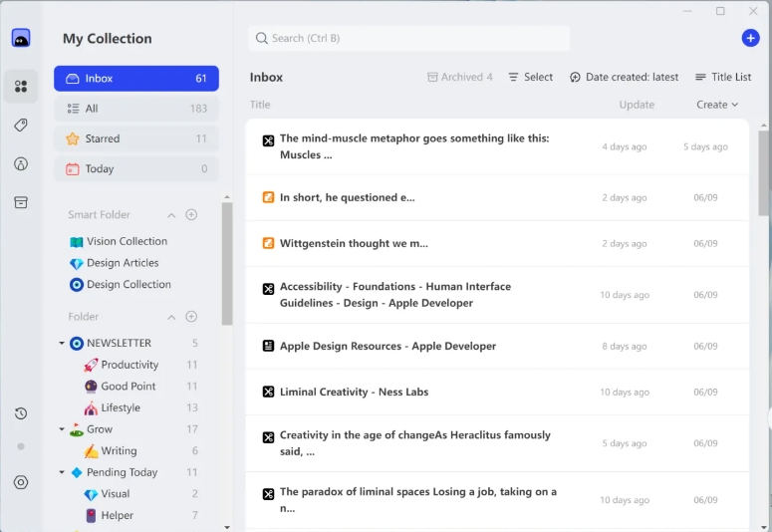The width and height of the screenshot is (772, 532).
Task: Click the orange note icon of Wittgenstein item
Action: [268, 243]
